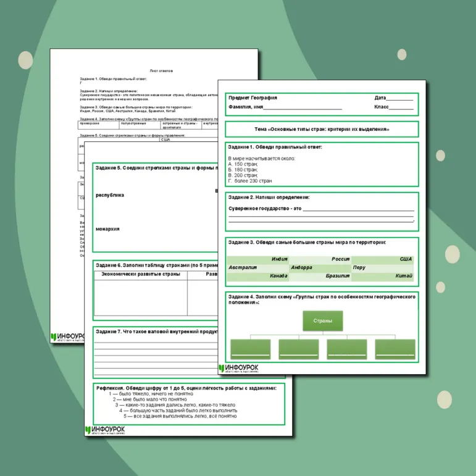
Task: Choose answer 'В. 200 стран'
Action: coord(243,175)
